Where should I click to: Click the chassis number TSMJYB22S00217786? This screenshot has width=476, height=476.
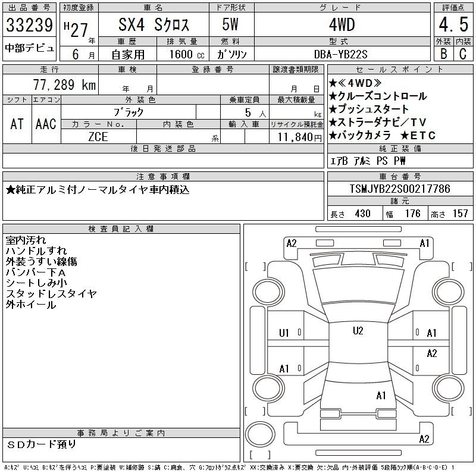[x=400, y=189]
